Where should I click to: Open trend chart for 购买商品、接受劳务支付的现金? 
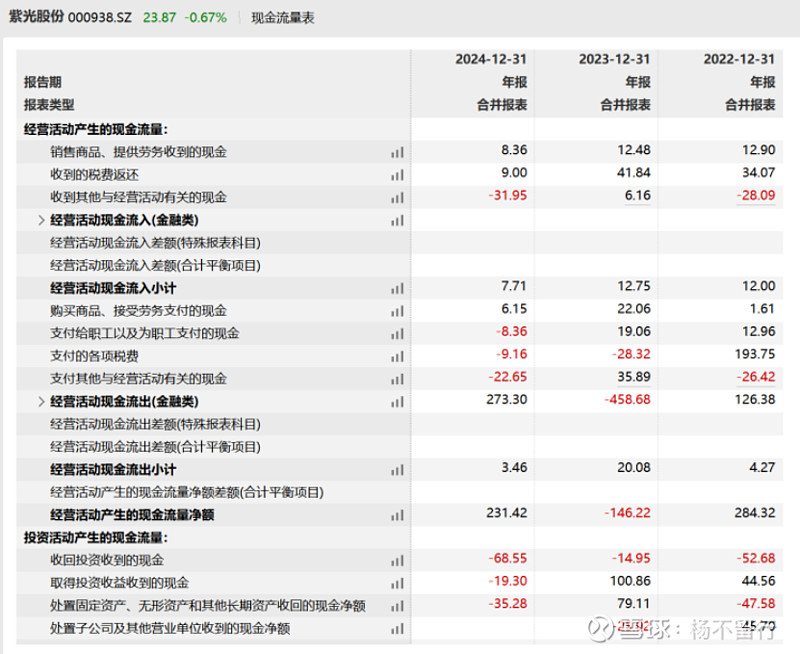pos(396,310)
